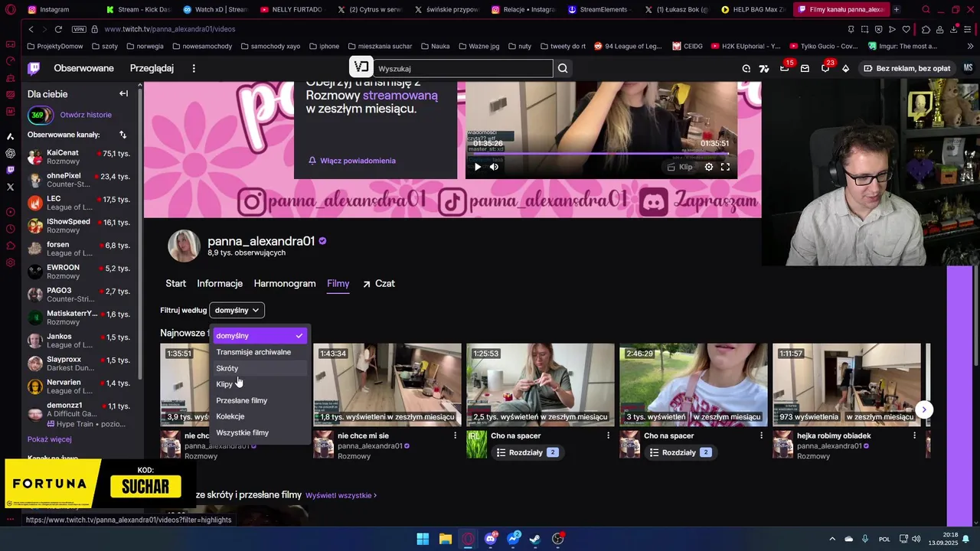Viewport: 980px width, 551px height.
Task: Create a clip with the Klip button
Action: (x=680, y=167)
